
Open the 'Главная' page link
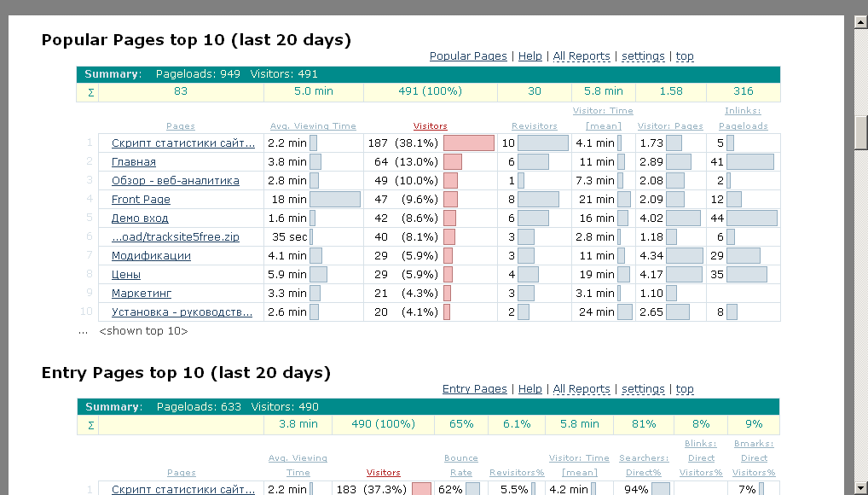(134, 162)
